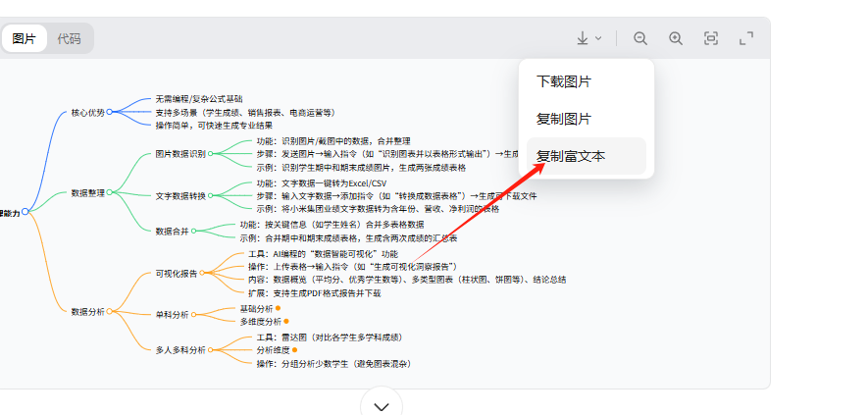Click the 操作简单,可快速生成专业结果 node
Image resolution: width=868 pixels, height=415 pixels.
point(214,126)
